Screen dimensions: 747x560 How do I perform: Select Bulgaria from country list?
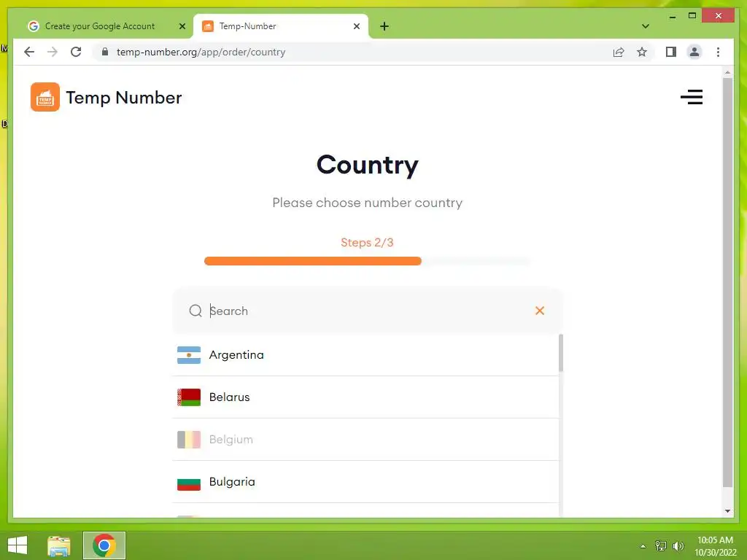click(365, 482)
